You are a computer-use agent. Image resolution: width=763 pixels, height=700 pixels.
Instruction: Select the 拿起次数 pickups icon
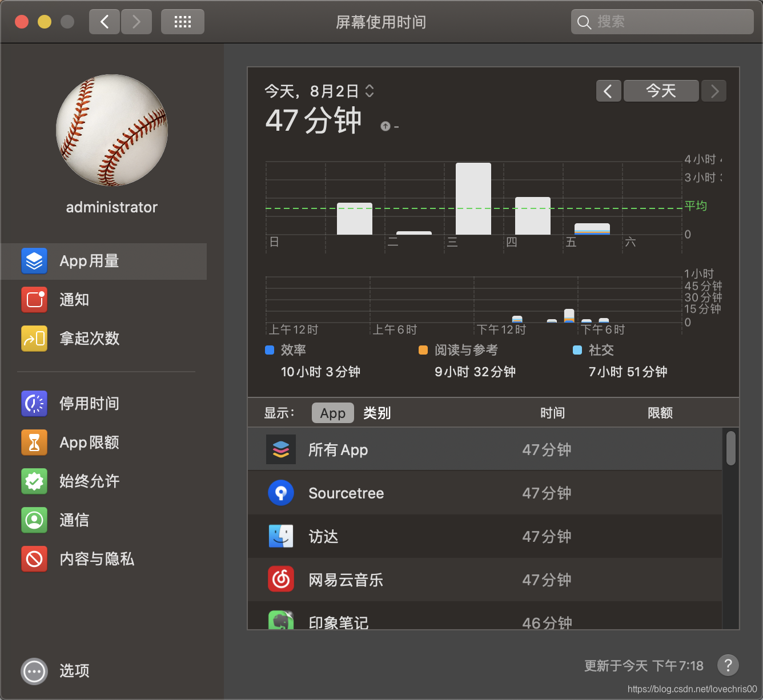pyautogui.click(x=34, y=339)
